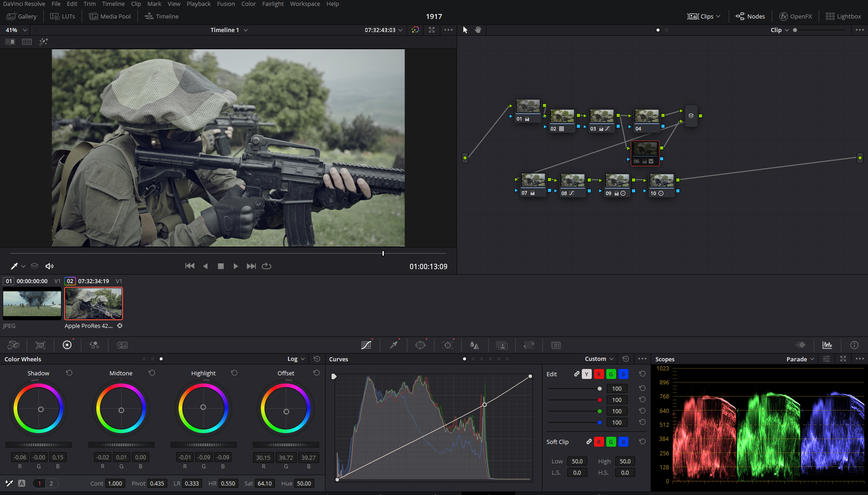Select the hand pan tool in node editor
The width and height of the screenshot is (868, 495).
tap(478, 30)
